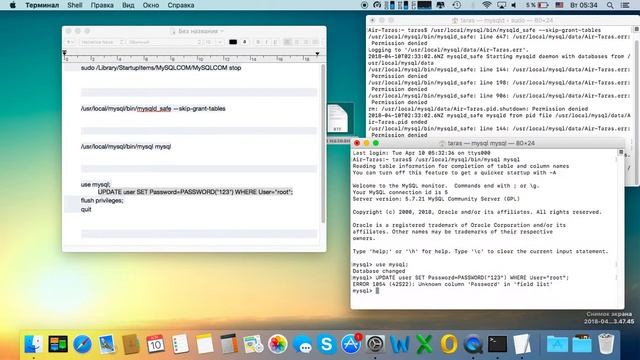Open the Окно menu
Viewport: 640px width, 360px height.
click(x=151, y=5)
